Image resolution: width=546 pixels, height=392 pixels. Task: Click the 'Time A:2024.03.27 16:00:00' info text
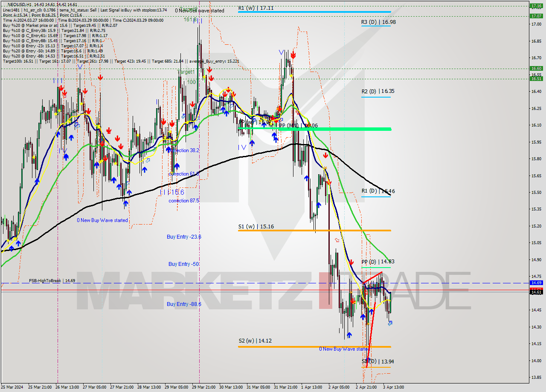(x=29, y=20)
